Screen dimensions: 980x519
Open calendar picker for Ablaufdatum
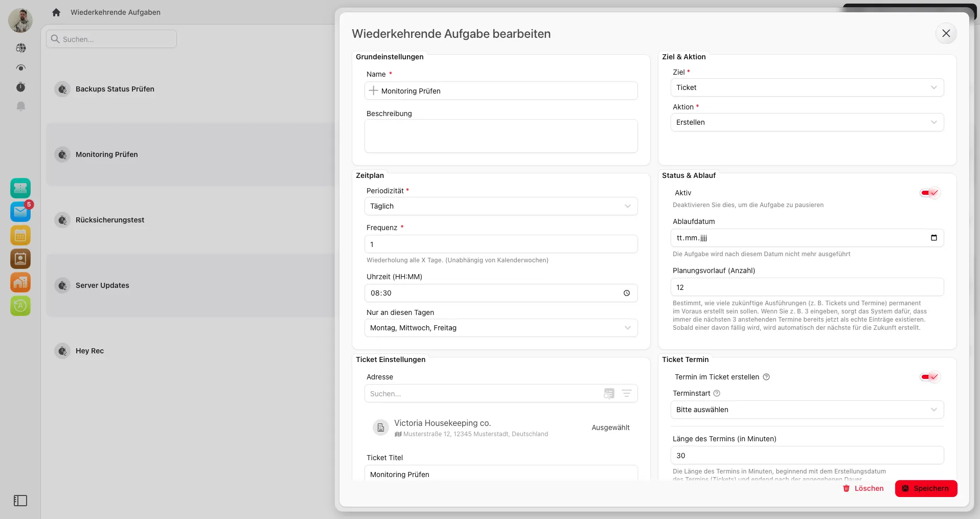933,238
